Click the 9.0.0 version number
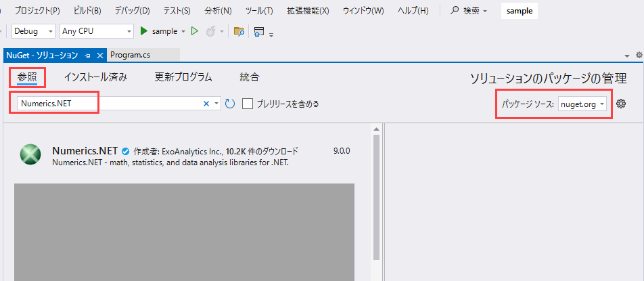The width and height of the screenshot is (644, 281). click(342, 151)
